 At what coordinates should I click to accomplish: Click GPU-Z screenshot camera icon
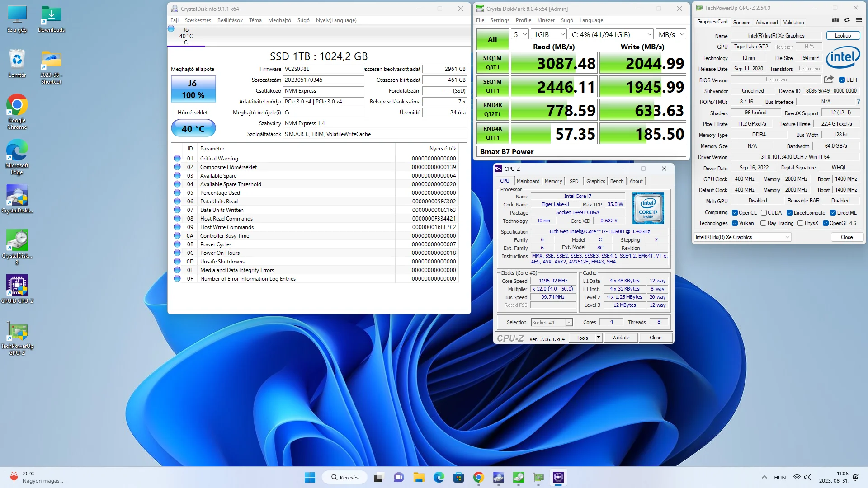(835, 20)
